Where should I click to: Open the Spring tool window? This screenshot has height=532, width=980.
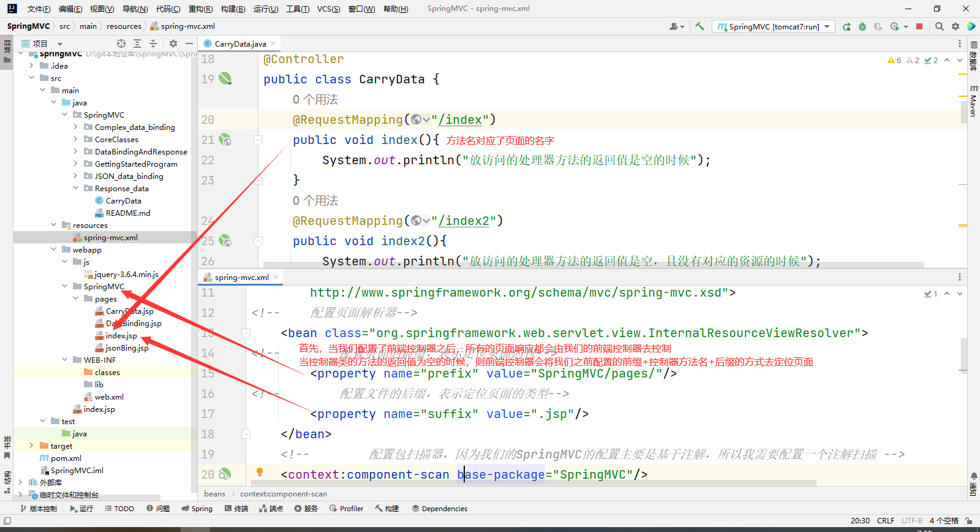[x=197, y=509]
